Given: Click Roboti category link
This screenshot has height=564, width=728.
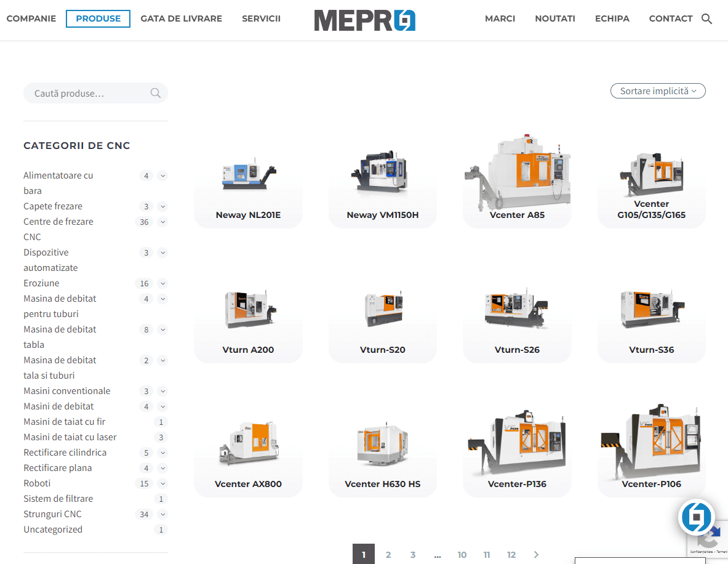Looking at the screenshot, I should 37,483.
